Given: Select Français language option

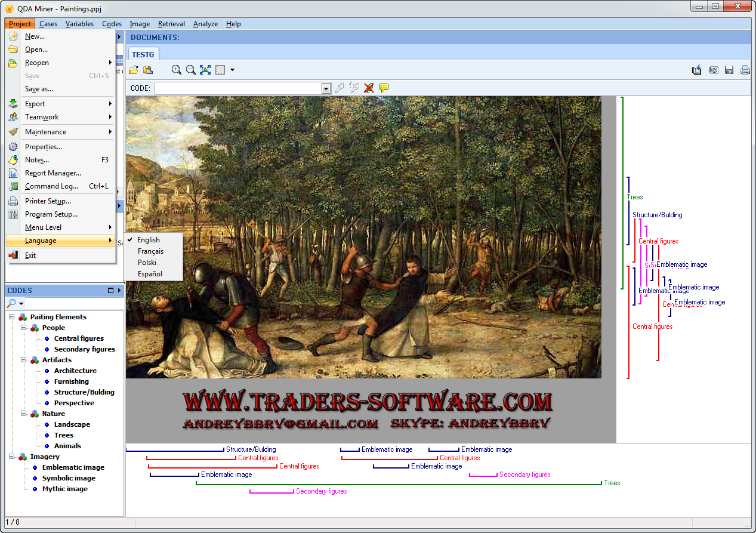Looking at the screenshot, I should (150, 251).
